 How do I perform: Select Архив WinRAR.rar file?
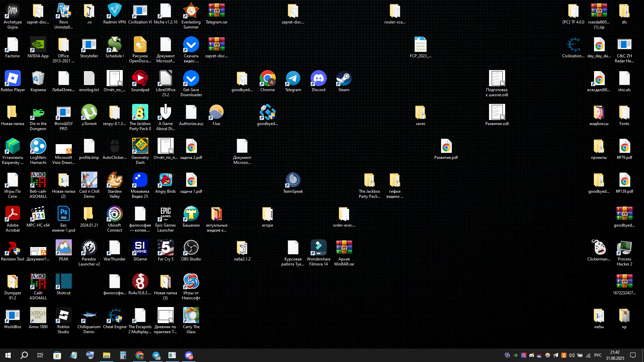click(x=344, y=253)
